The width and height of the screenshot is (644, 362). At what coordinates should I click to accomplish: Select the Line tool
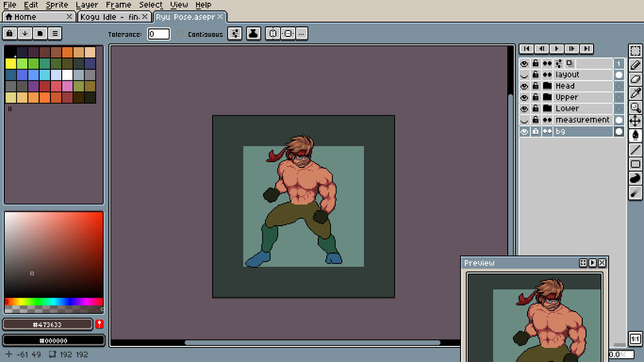[x=635, y=150]
